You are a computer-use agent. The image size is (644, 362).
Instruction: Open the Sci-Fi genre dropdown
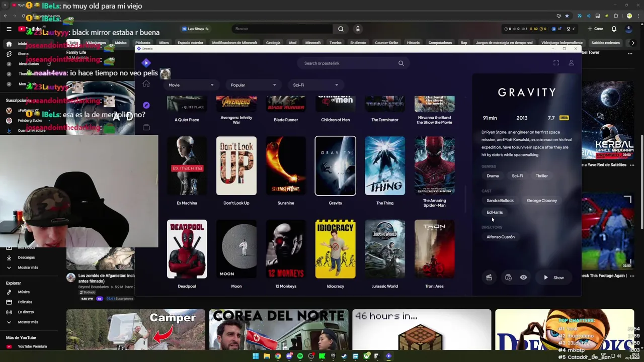(x=315, y=85)
